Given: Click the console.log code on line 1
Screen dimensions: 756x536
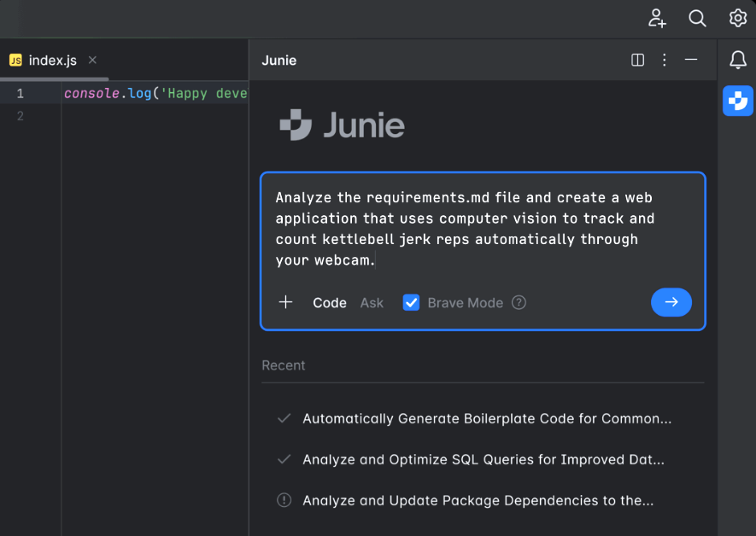Looking at the screenshot, I should (x=155, y=93).
